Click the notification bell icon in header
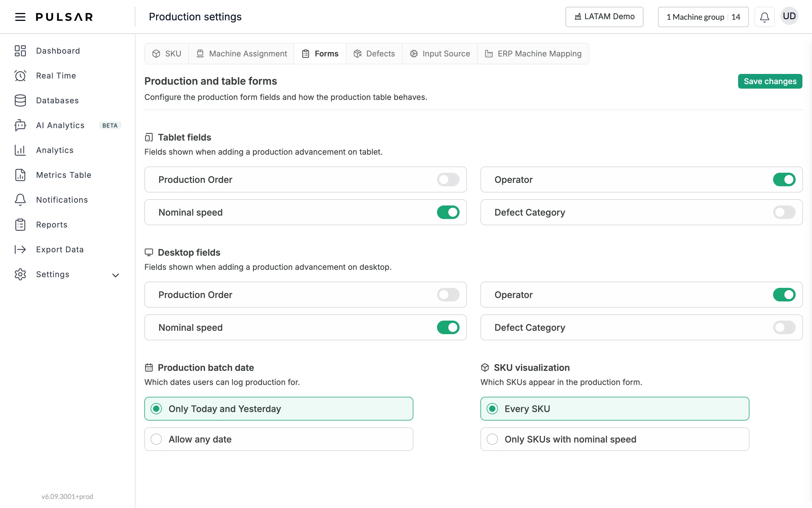The image size is (812, 508). point(764,17)
